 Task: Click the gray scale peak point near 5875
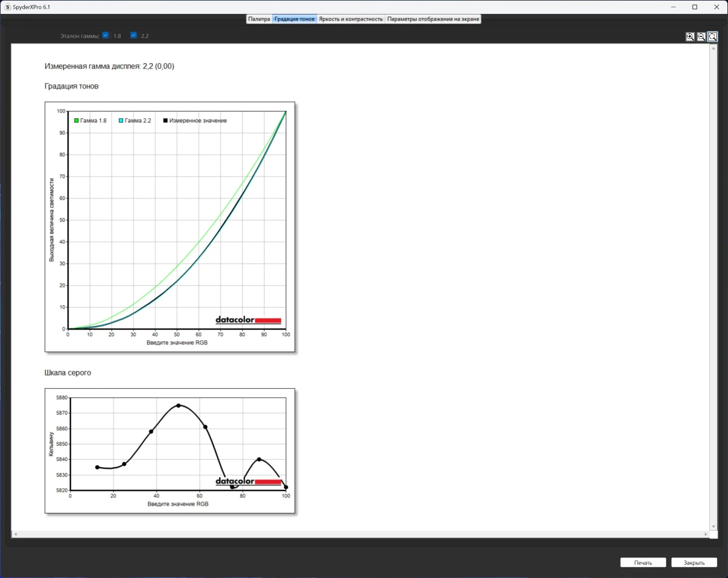pyautogui.click(x=178, y=405)
